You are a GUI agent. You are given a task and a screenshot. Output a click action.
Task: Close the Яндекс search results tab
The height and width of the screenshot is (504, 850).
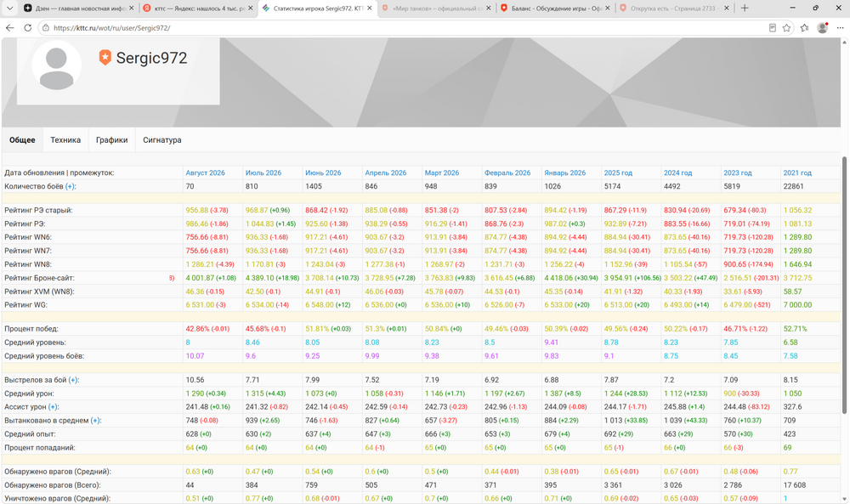[251, 8]
